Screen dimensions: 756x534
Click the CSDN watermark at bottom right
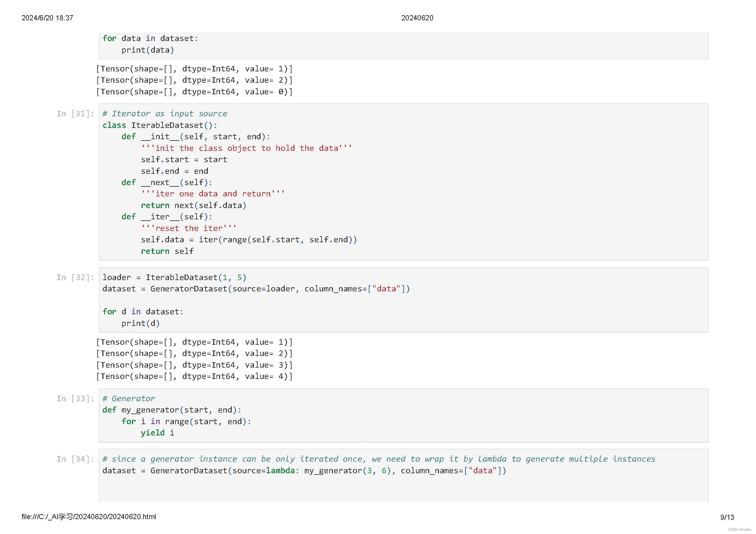tap(739, 529)
